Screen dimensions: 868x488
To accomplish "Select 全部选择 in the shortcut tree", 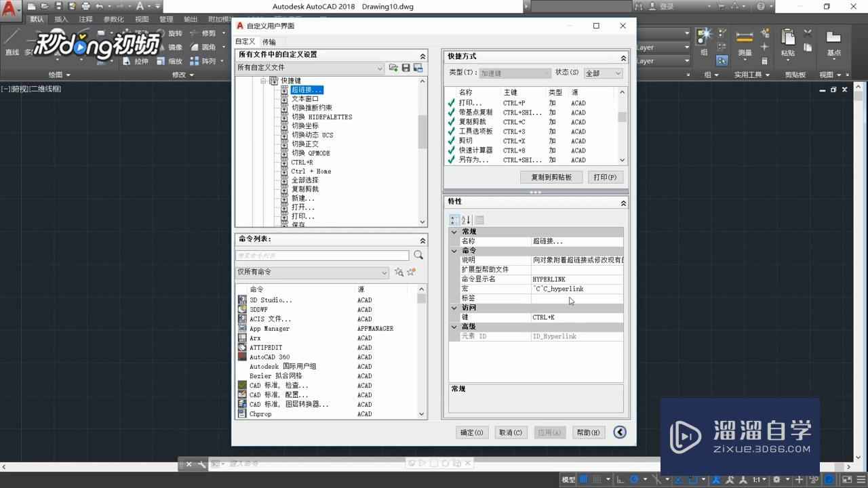I will click(x=305, y=180).
